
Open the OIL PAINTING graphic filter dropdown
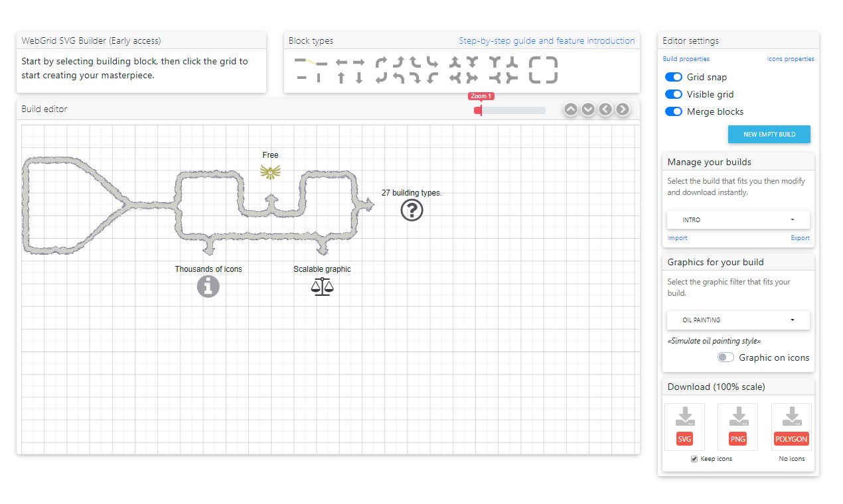point(737,320)
